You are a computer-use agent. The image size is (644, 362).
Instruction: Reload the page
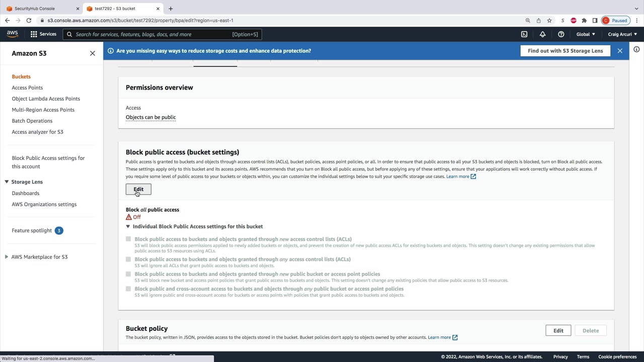[x=29, y=21]
